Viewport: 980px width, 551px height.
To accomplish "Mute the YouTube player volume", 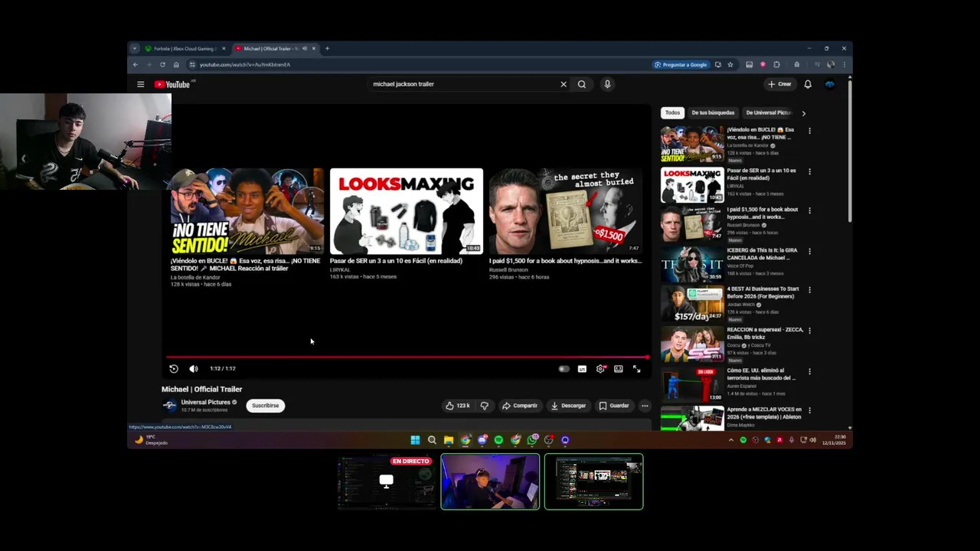I will tap(194, 369).
